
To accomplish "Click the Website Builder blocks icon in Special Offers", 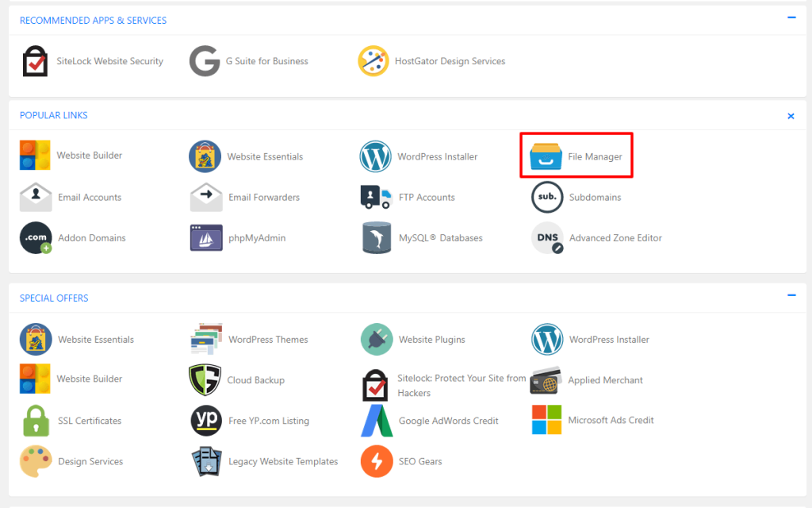I will click(x=35, y=379).
